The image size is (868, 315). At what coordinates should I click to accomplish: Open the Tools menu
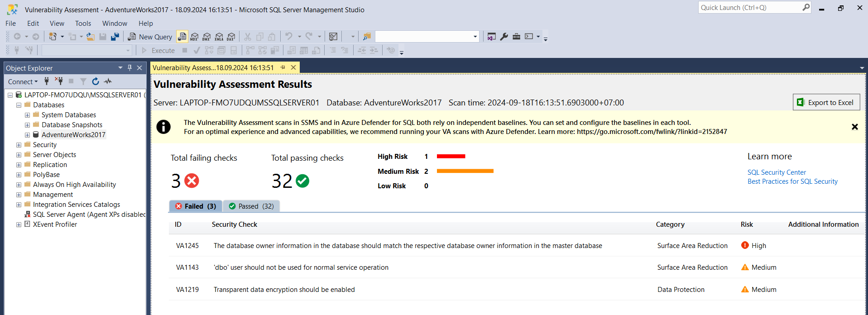coord(83,23)
